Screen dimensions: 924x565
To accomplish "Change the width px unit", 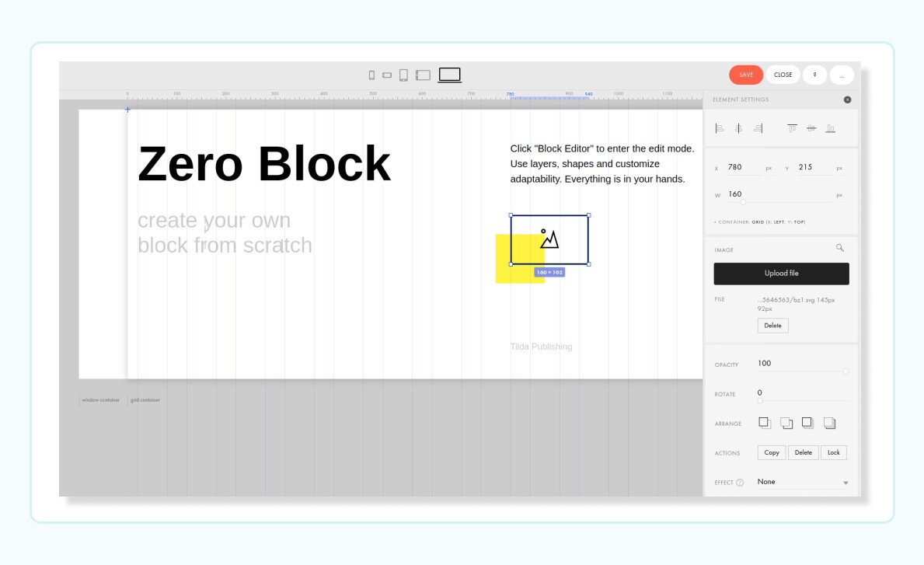I will tap(839, 195).
